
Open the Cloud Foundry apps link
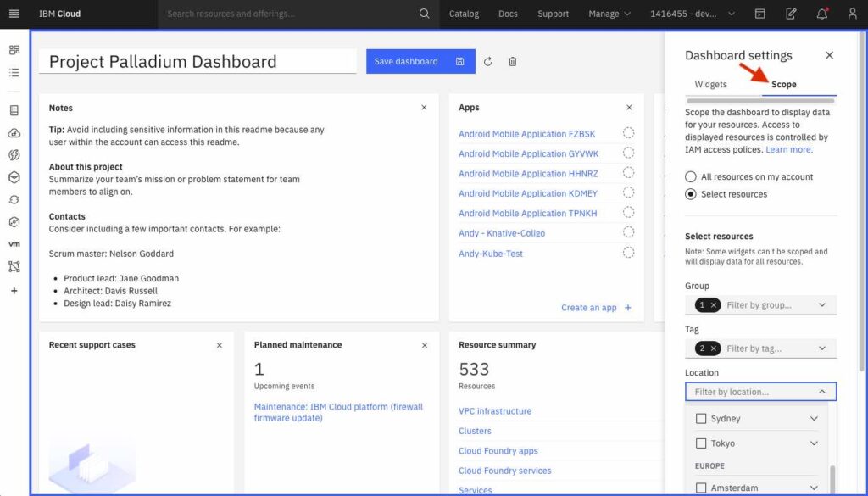click(x=498, y=450)
